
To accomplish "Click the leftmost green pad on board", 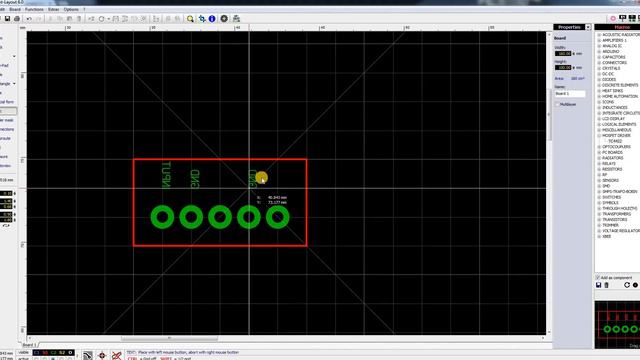I will point(162,217).
